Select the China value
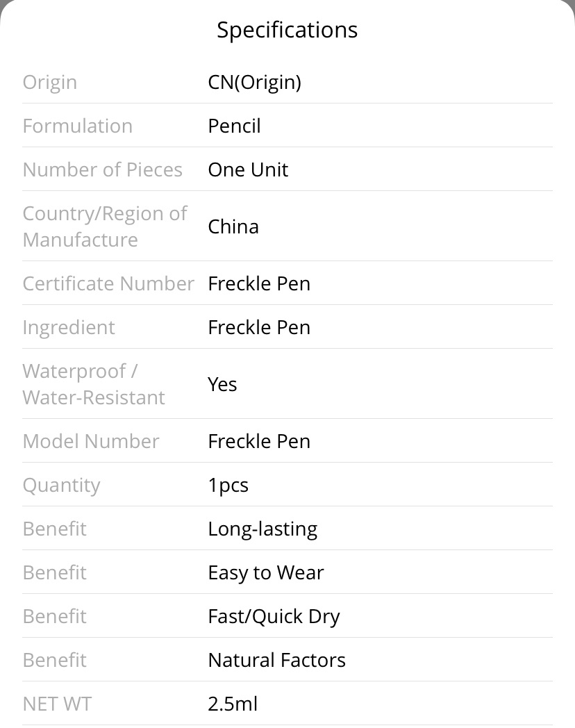Image resolution: width=575 pixels, height=728 pixels. (x=233, y=226)
